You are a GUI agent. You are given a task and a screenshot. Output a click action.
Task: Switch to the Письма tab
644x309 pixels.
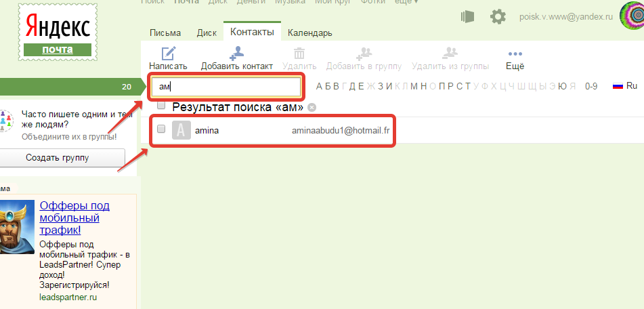pos(165,33)
